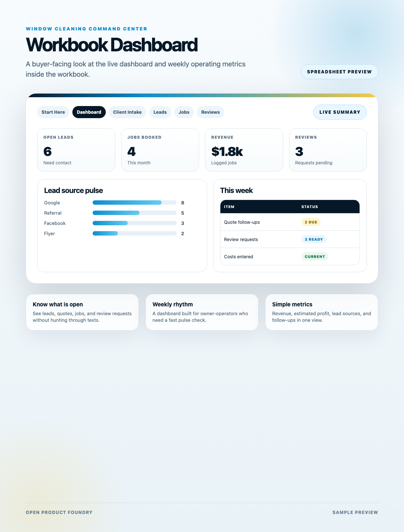Click the Referral lead source bar

pyautogui.click(x=134, y=213)
